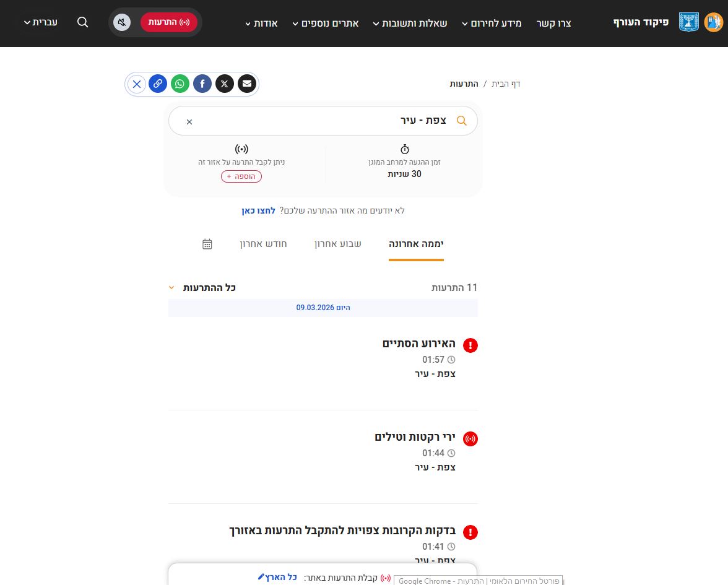This screenshot has width=728, height=585.
Task: Share the page on X (Twitter)
Action: click(x=225, y=84)
